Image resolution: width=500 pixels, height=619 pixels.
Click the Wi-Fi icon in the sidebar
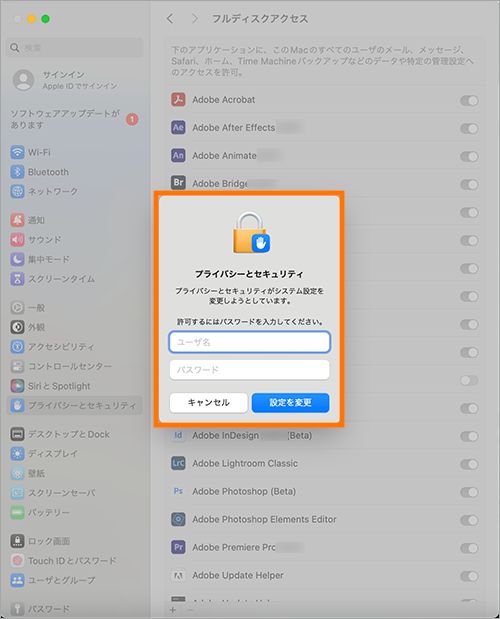click(17, 152)
